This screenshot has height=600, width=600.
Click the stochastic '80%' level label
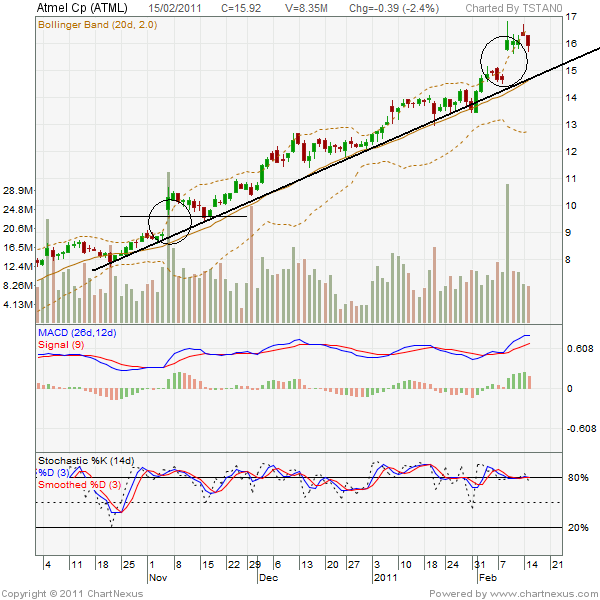(578, 478)
